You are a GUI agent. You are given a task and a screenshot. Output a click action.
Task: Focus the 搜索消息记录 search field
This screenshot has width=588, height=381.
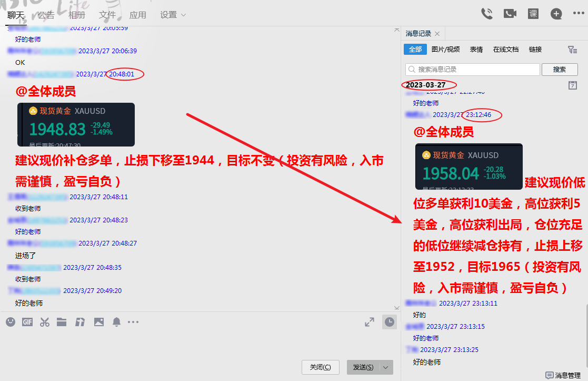(x=473, y=70)
